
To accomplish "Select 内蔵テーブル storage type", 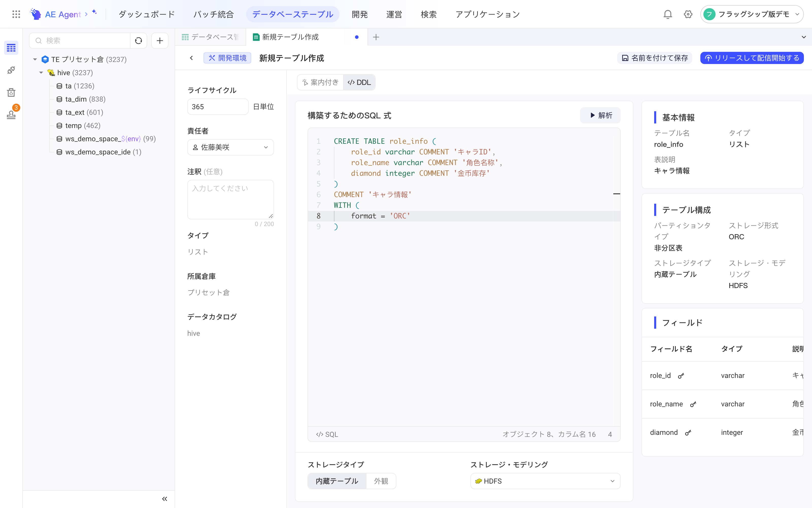I will tap(337, 481).
